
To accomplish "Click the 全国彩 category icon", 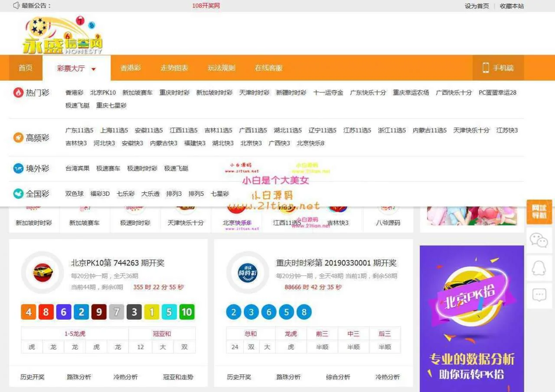I will coord(18,194).
